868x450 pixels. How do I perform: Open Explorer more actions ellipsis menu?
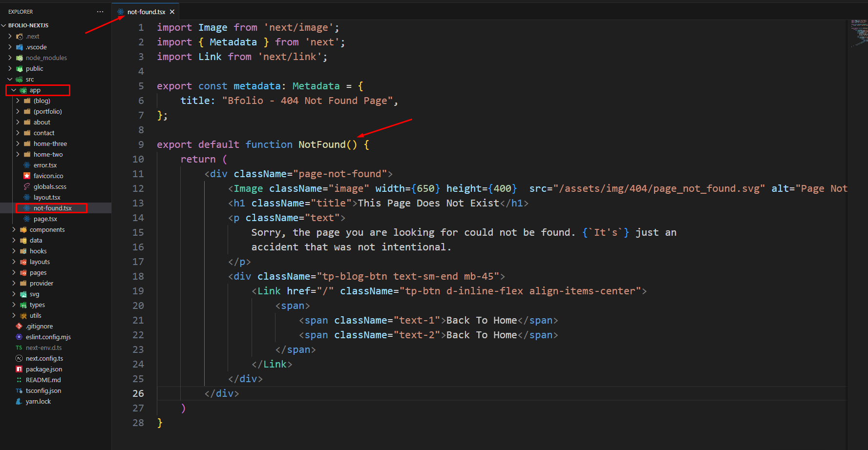pyautogui.click(x=100, y=12)
